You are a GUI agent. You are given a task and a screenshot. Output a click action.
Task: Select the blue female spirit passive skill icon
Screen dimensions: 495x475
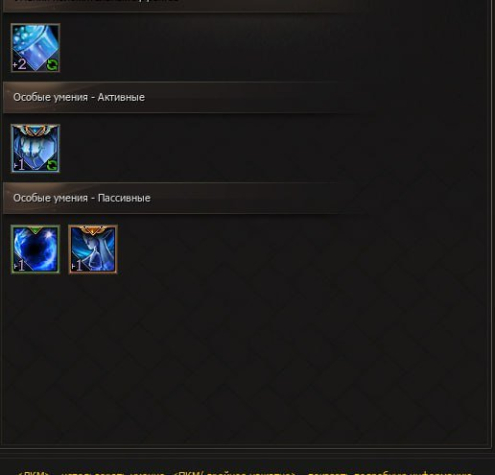93,249
